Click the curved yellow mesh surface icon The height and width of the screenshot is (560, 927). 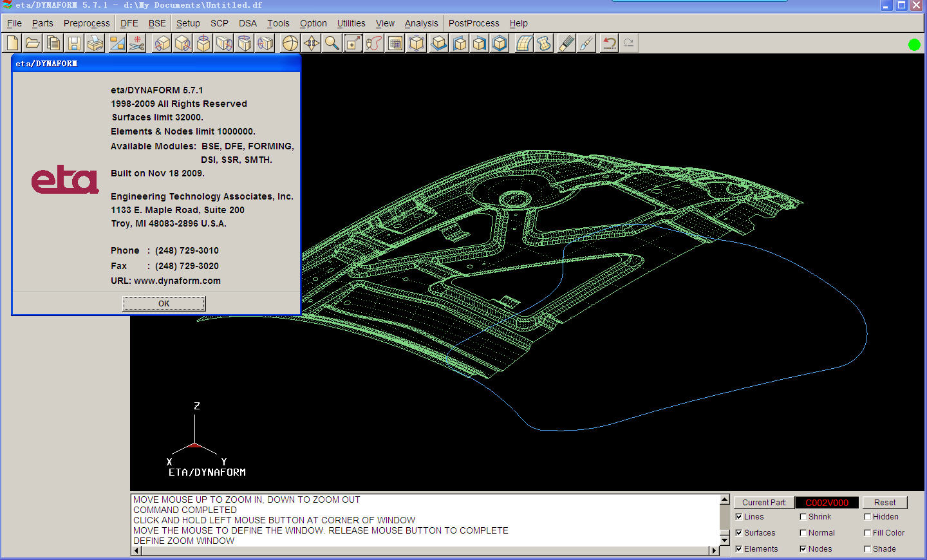(524, 43)
